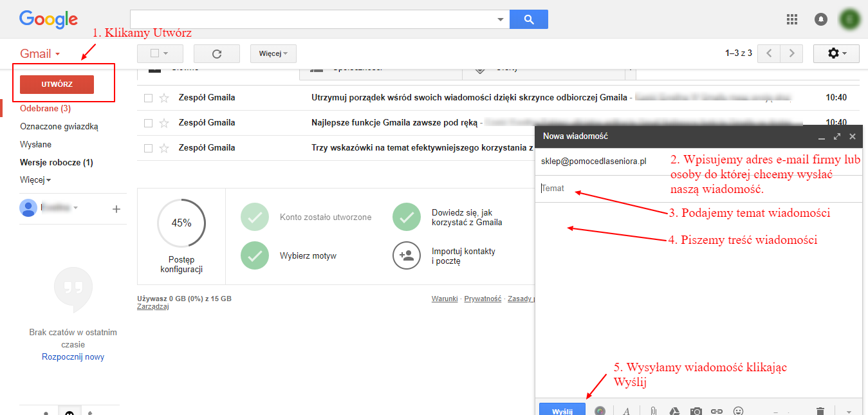Screen dimensions: 868x415
Task: Click the plus icon to add a contact
Action: 116,208
